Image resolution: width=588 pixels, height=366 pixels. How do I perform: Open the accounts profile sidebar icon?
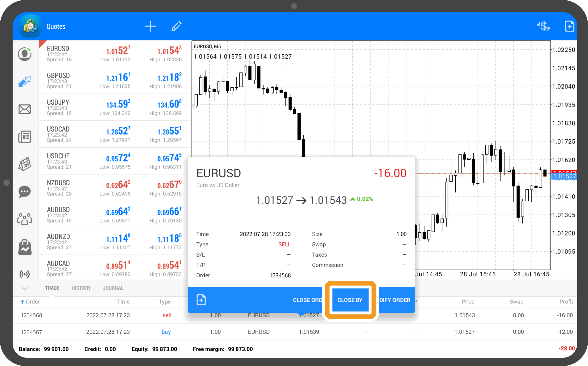pos(25,54)
